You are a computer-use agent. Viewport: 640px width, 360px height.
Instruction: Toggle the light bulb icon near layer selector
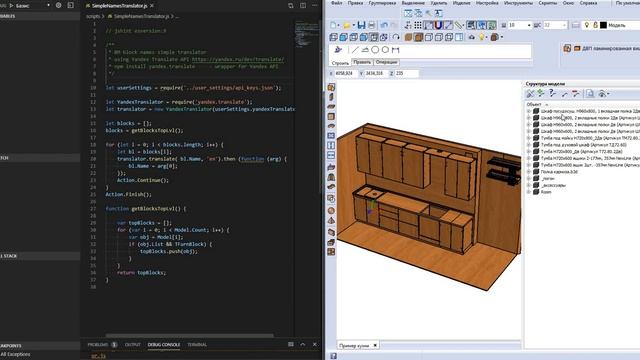587,25
